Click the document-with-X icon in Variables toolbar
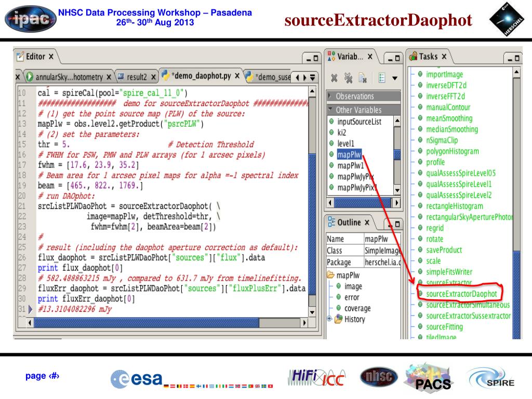532x399 pixels. (x=362, y=78)
